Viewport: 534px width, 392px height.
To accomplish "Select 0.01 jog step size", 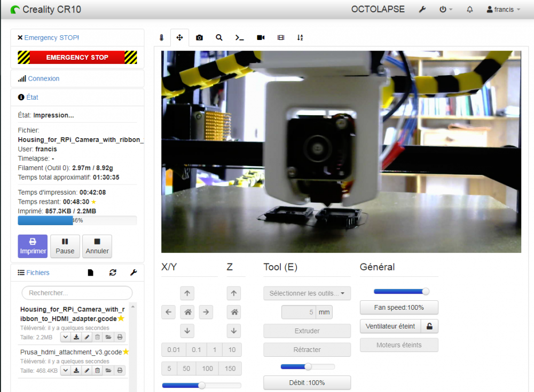I will tap(174, 350).
